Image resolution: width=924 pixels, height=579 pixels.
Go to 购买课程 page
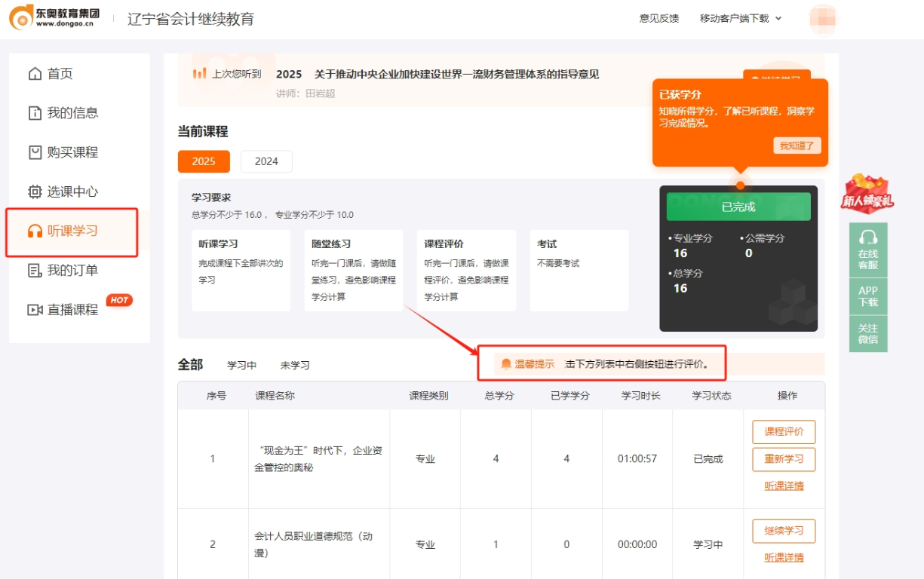point(72,152)
